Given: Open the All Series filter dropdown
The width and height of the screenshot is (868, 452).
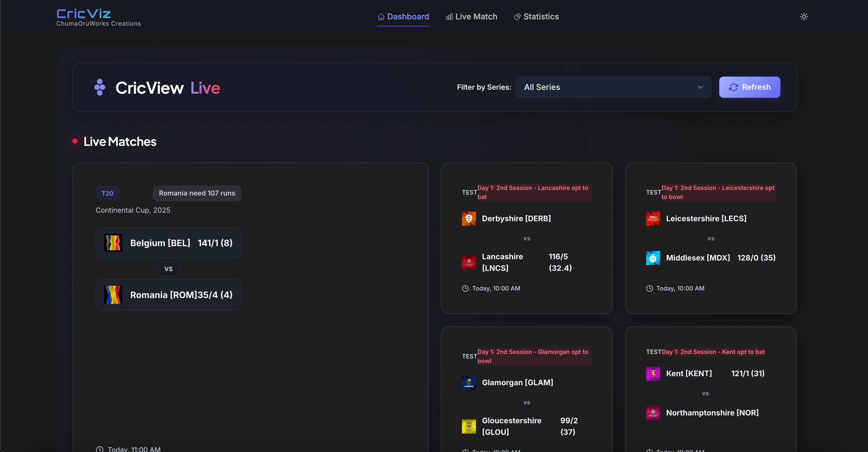Looking at the screenshot, I should (x=613, y=87).
